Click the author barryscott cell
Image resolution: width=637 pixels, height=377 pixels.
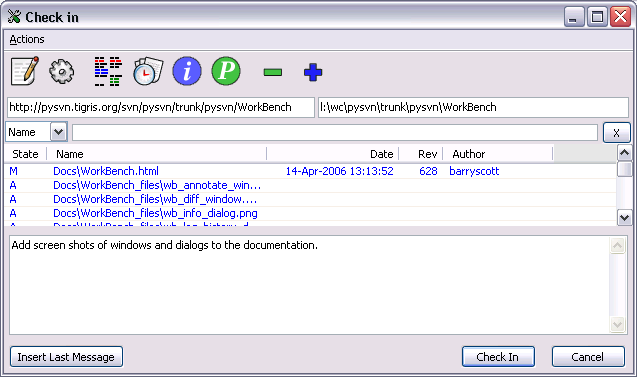[474, 171]
